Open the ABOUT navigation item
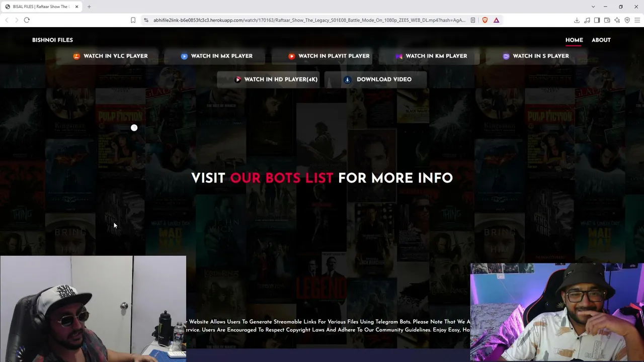 tap(601, 40)
